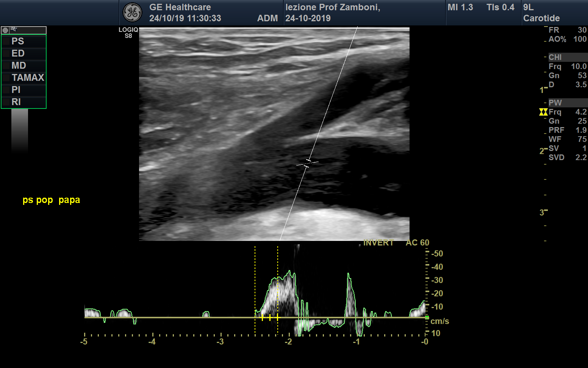The height and width of the screenshot is (368, 588).
Task: Click the small cursor icon in measurement header
Action: (14, 29)
